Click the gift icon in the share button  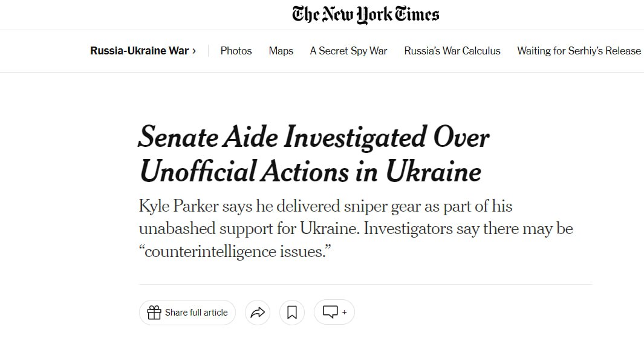154,313
